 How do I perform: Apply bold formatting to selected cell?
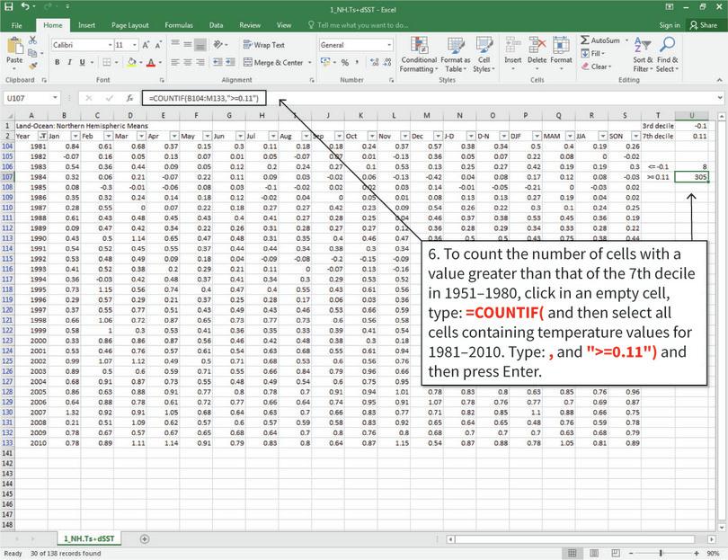pyautogui.click(x=56, y=63)
